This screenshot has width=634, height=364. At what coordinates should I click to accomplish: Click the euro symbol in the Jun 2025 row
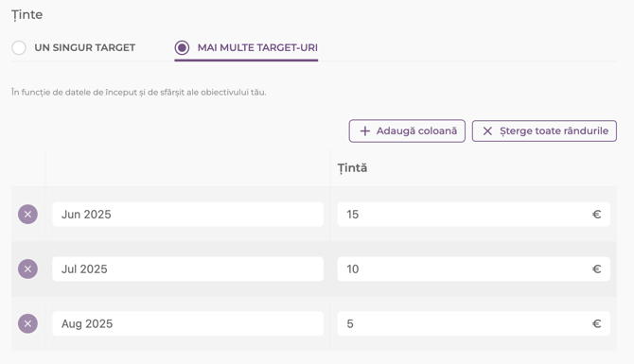coord(596,214)
